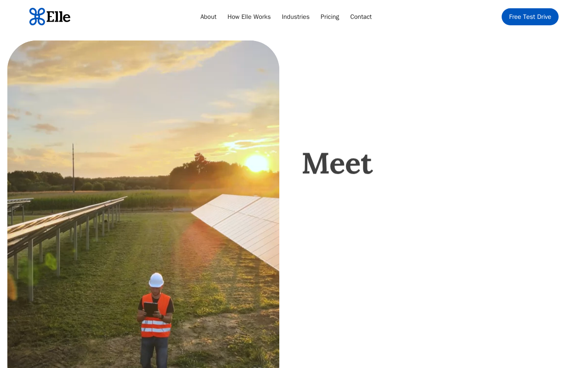588x368 pixels.
Task: Click the worker's blue jeans
Action: 154,352
